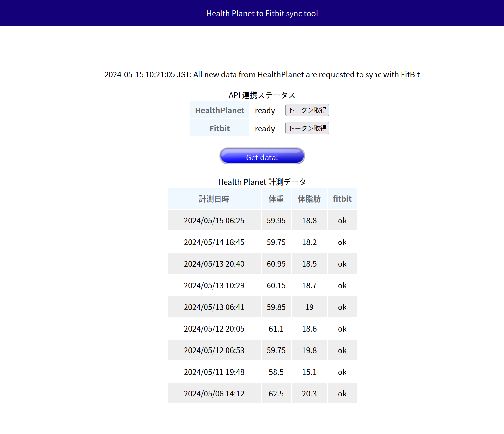
Task: Click トークン取得 button for Fitbit
Action: pos(307,128)
